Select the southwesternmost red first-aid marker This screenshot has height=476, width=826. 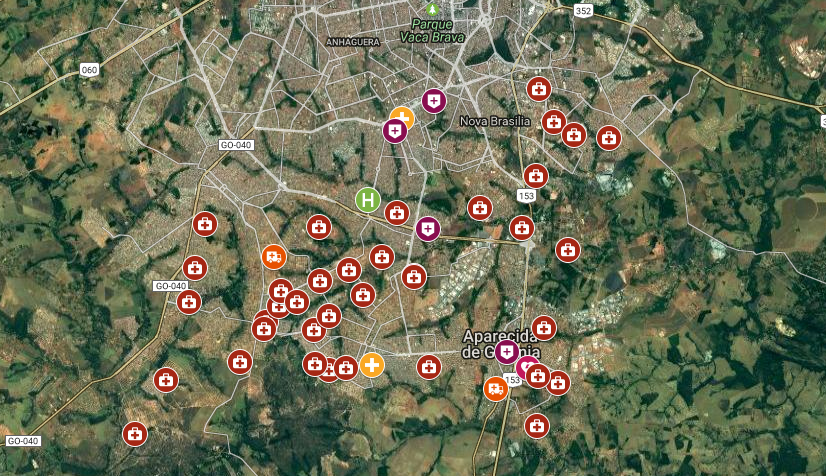point(135,434)
